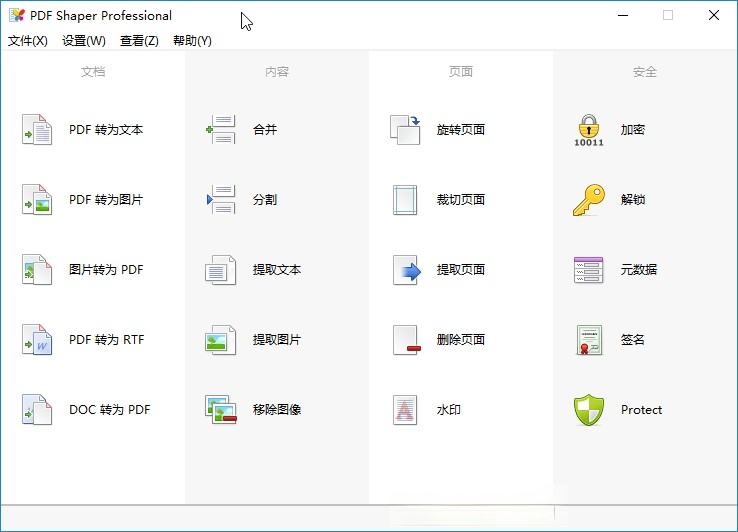Click the 删除页面 icon
Viewport: 738px width, 532px height.
406,339
